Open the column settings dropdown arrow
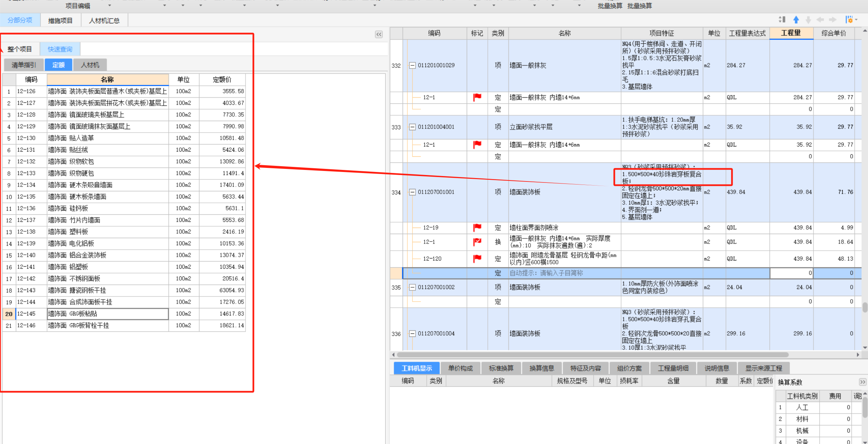This screenshot has width=868, height=444. pyautogui.click(x=856, y=20)
